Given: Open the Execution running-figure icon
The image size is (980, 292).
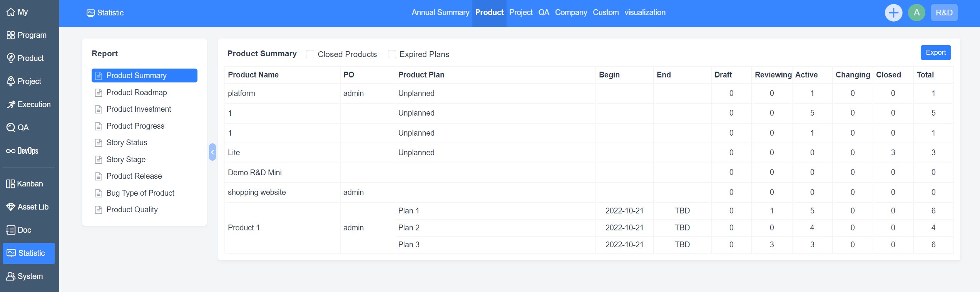Looking at the screenshot, I should point(11,105).
